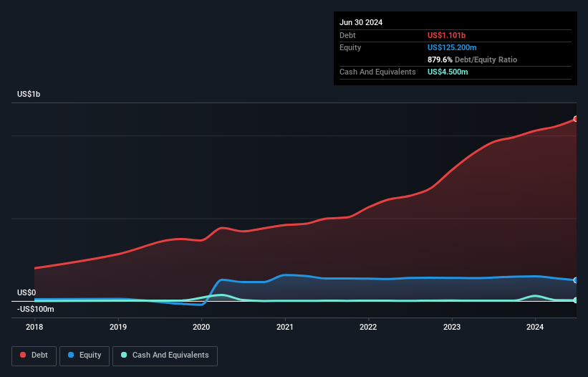Toggle the Cash And Equivalents legend button
588x377 pixels.
pos(165,355)
